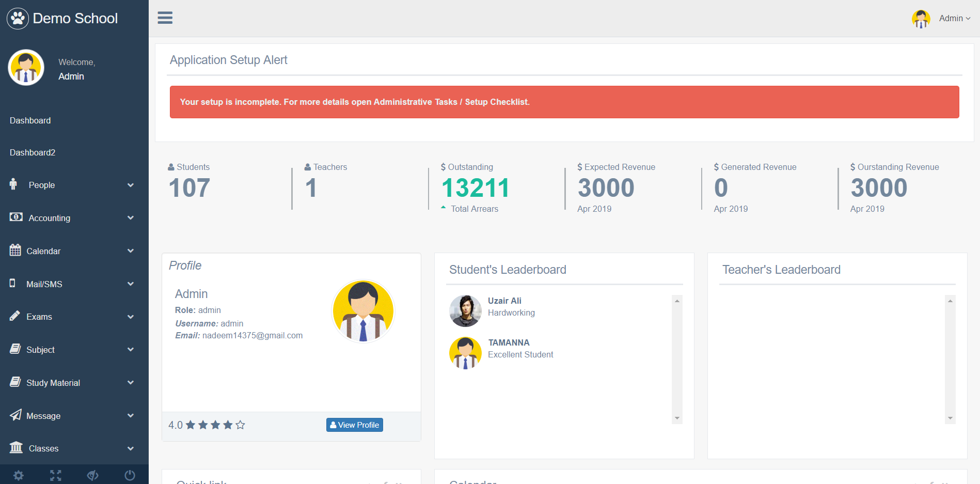980x484 pixels.
Task: Click the View Profile button
Action: click(x=355, y=425)
